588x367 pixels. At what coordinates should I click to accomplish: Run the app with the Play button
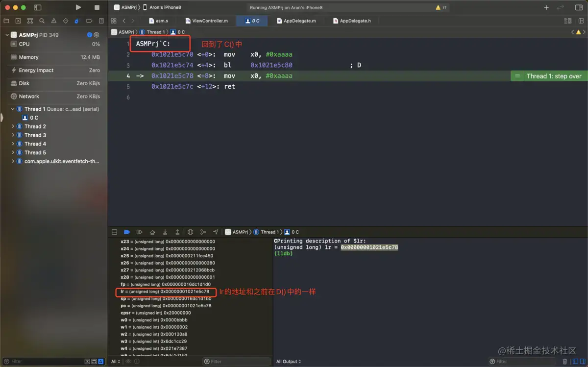pyautogui.click(x=78, y=7)
